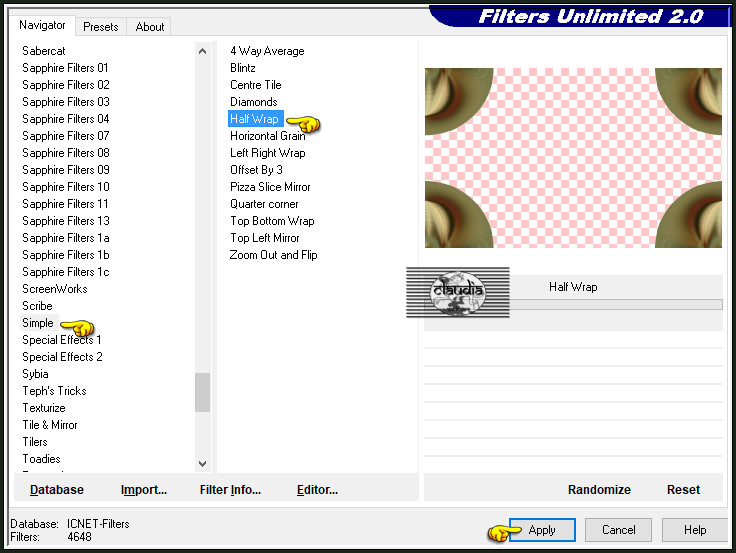Screen dimensions: 736x553
Task: Select the ScreenWorks category
Action: click(55, 289)
